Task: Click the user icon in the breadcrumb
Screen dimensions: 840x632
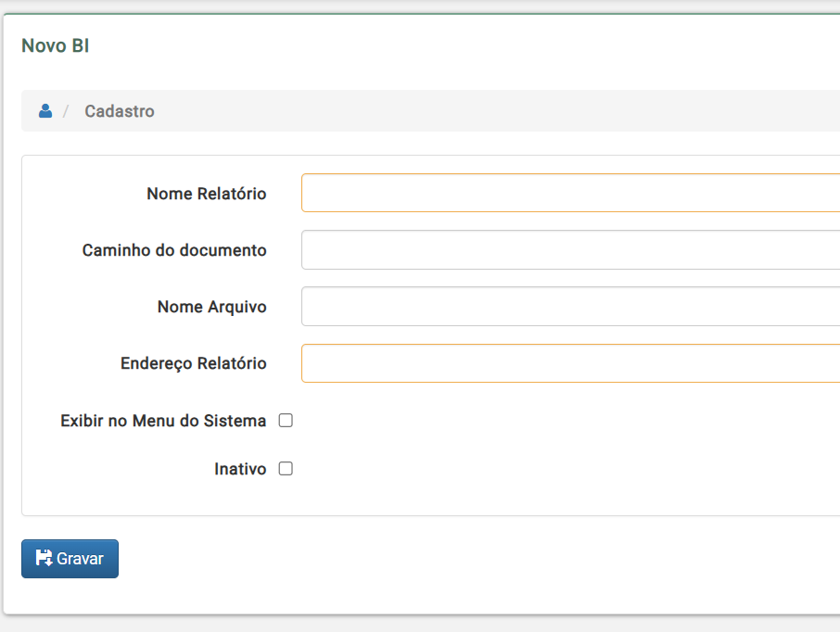Action: tap(45, 111)
